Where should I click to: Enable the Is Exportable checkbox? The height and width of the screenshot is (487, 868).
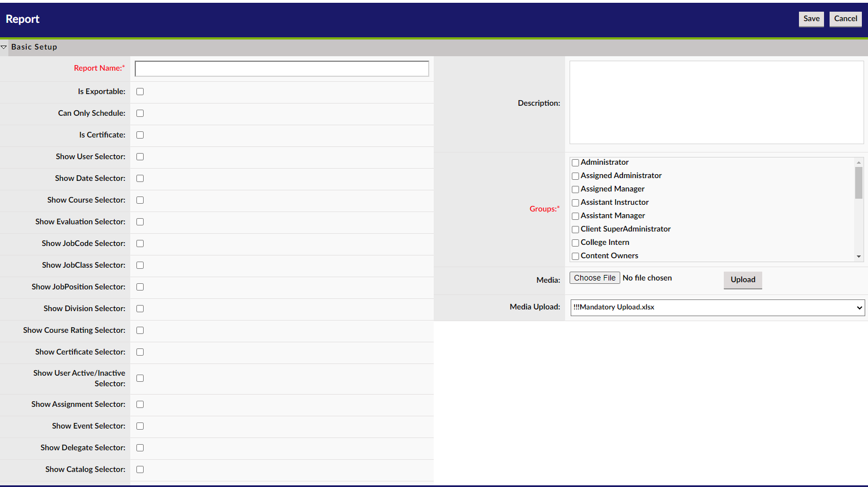140,92
